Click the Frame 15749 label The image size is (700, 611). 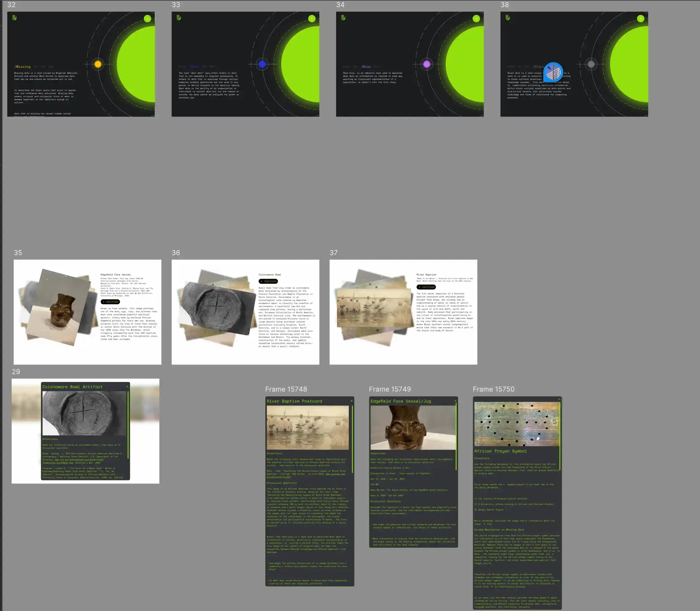coord(390,389)
